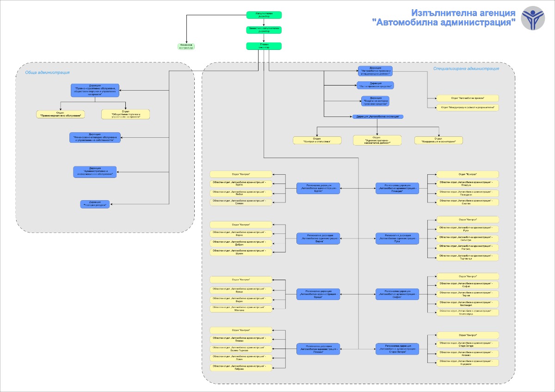The width and height of the screenshot is (555, 392).
Task: Select Отдел "Контрол и статистика" box
Action: (317, 140)
